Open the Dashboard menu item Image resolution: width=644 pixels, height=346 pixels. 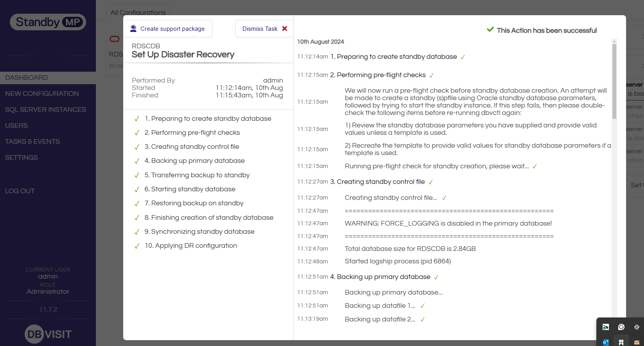(x=48, y=78)
